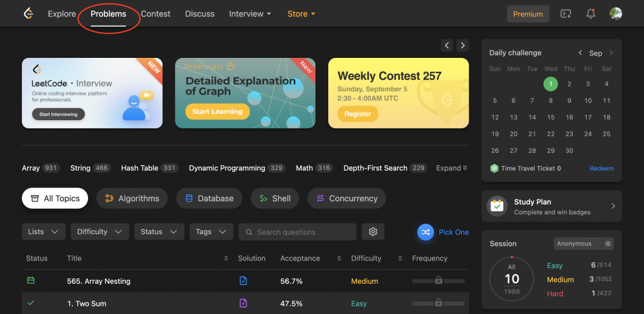
Task: Sort by the Acceptance column arrows
Action: tap(339, 259)
